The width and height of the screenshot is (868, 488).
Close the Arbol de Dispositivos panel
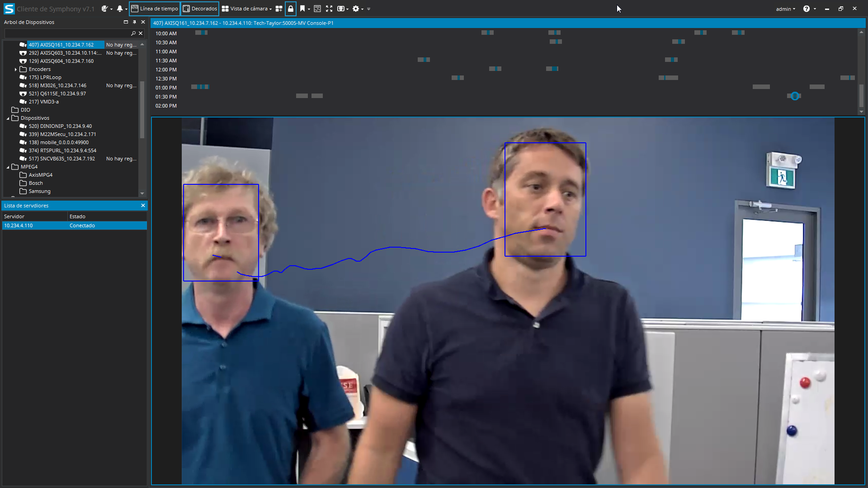143,22
